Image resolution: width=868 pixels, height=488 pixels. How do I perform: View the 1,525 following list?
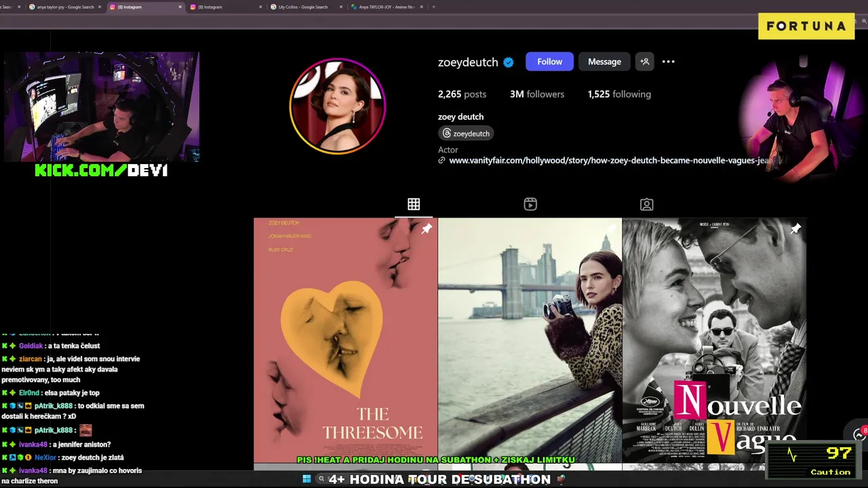619,94
